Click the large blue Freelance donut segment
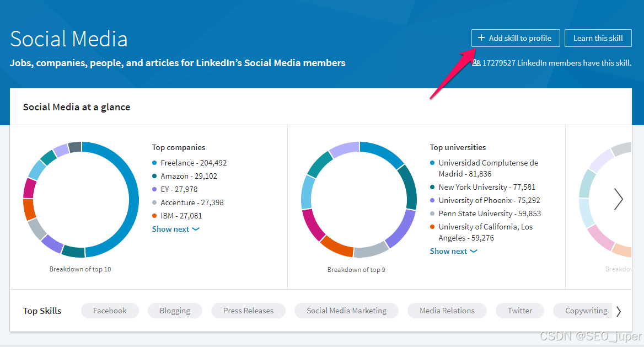Image resolution: width=644 pixels, height=347 pixels. pos(134,199)
